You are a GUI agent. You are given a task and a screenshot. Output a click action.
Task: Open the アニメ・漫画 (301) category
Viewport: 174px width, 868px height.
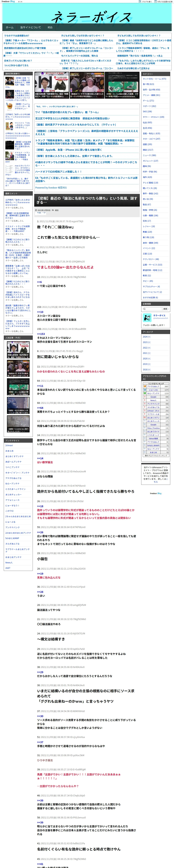pos(151,95)
